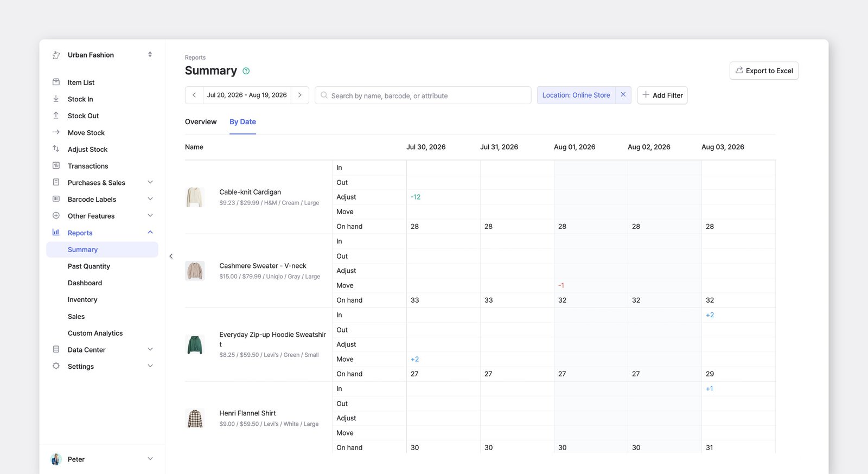Screen dimensions: 868x474
Task: Click Export to Excel button
Action: pos(764,71)
